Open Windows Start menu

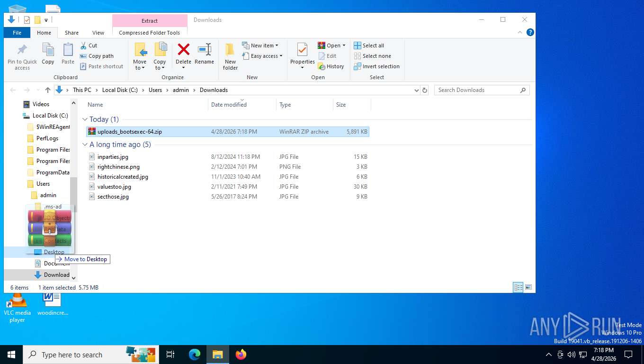(x=11, y=355)
